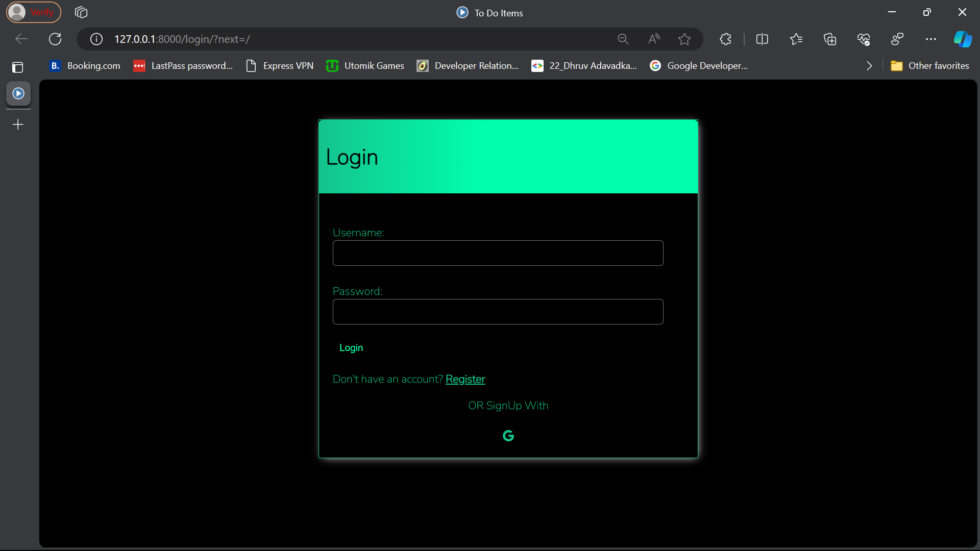Open the Extensions puzzle icon

(x=725, y=39)
